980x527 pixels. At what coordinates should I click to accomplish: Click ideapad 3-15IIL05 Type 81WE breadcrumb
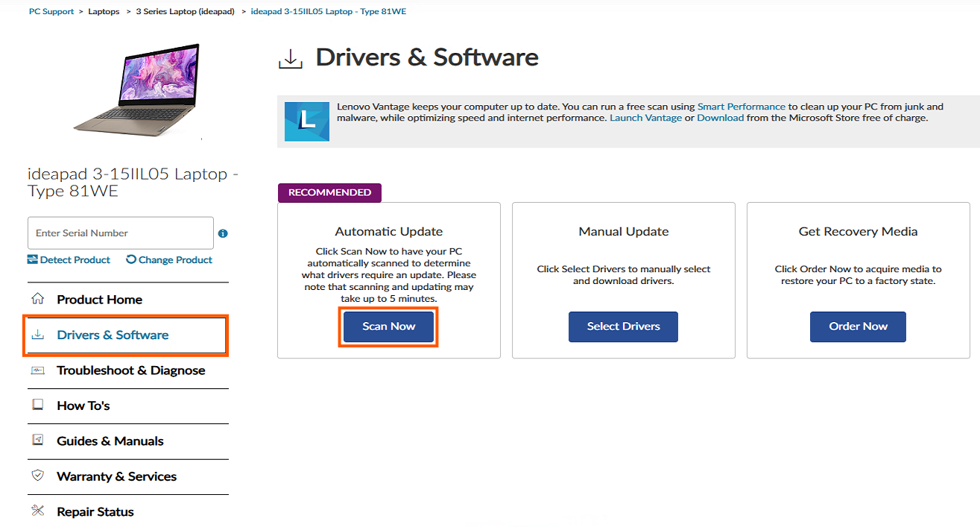329,12
